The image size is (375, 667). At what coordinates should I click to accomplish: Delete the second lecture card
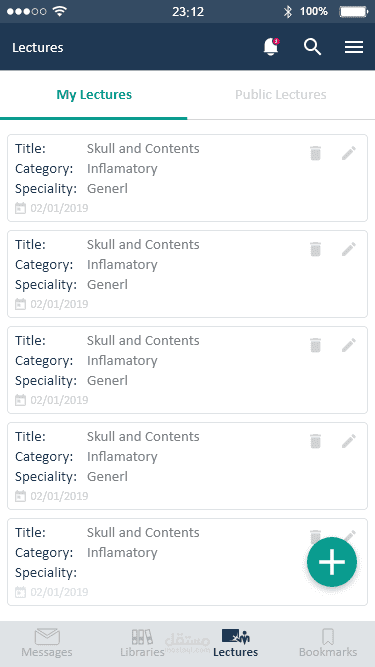pyautogui.click(x=315, y=249)
